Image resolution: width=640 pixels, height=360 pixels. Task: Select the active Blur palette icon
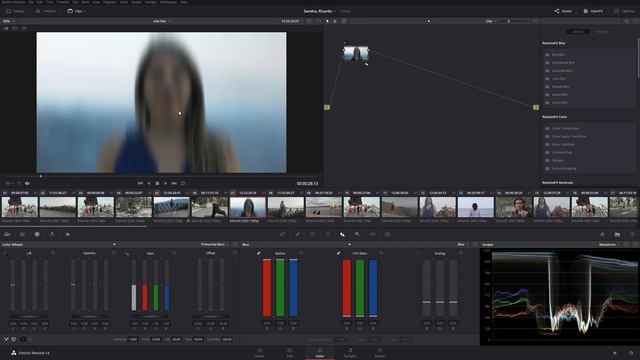pos(342,235)
